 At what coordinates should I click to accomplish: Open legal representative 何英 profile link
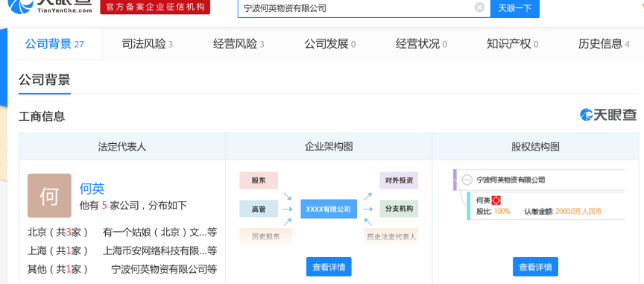pyautogui.click(x=92, y=189)
